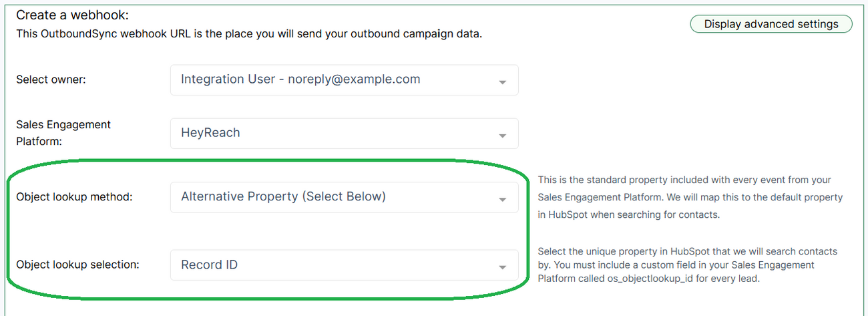
Task: Click the "Sales Engagement Platform:" label
Action: [x=63, y=132]
